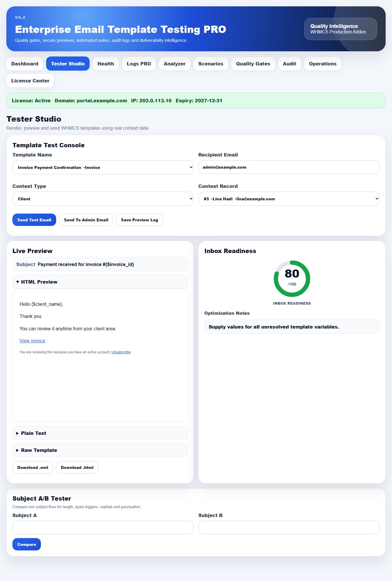Image resolution: width=392 pixels, height=581 pixels.
Task: Click the "Supply values for all unresolved" note
Action: [x=292, y=327]
